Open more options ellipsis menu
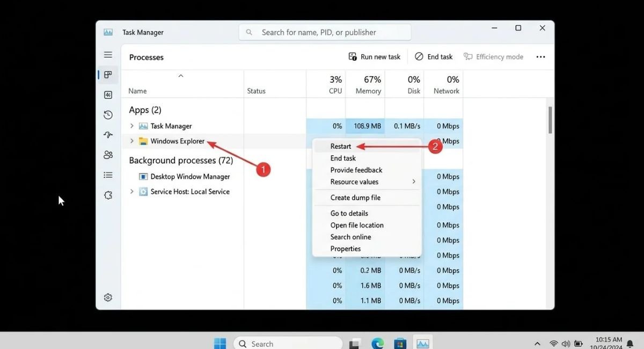The width and height of the screenshot is (644, 349). click(x=540, y=57)
